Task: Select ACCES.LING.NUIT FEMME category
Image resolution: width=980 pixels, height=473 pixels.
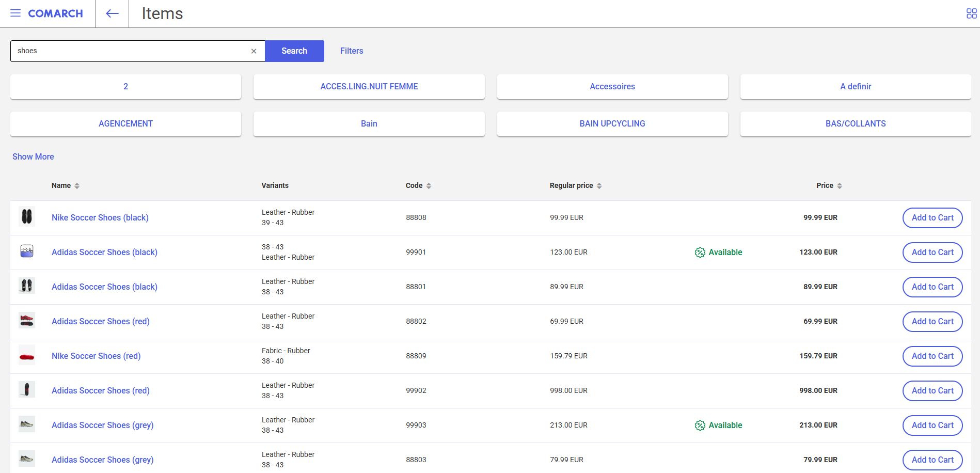Action: pyautogui.click(x=369, y=87)
